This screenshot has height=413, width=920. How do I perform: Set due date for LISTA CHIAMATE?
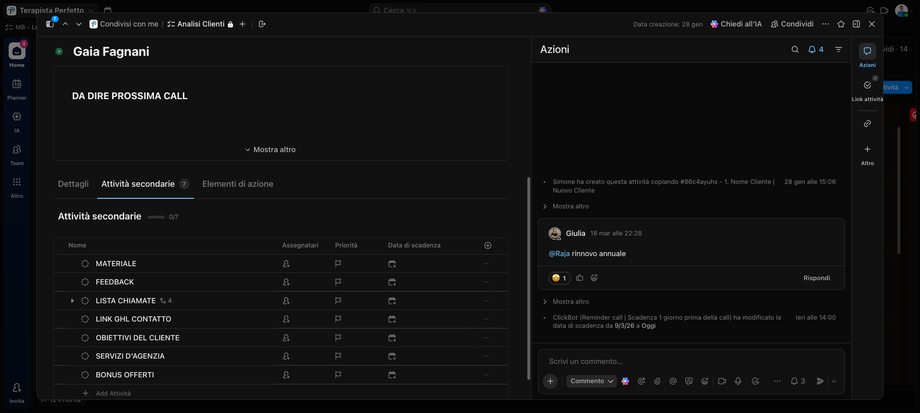click(x=392, y=301)
